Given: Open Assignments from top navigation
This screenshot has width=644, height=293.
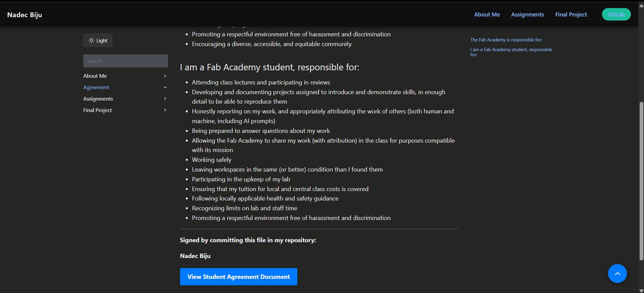Looking at the screenshot, I should (x=527, y=14).
